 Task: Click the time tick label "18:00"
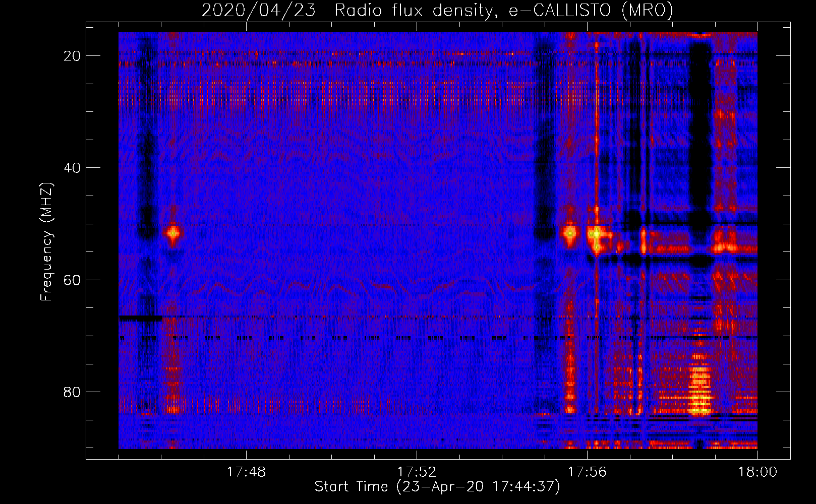tap(757, 472)
